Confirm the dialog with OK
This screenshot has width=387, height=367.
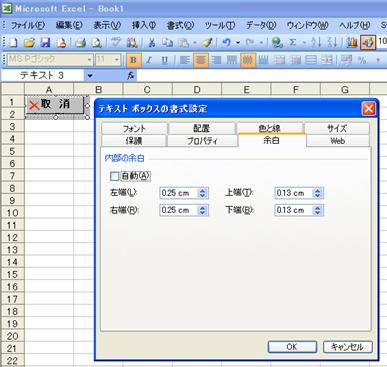point(292,347)
